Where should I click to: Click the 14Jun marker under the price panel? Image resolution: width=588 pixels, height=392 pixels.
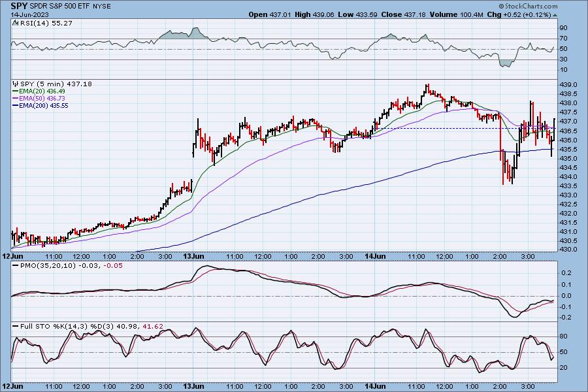tap(376, 256)
